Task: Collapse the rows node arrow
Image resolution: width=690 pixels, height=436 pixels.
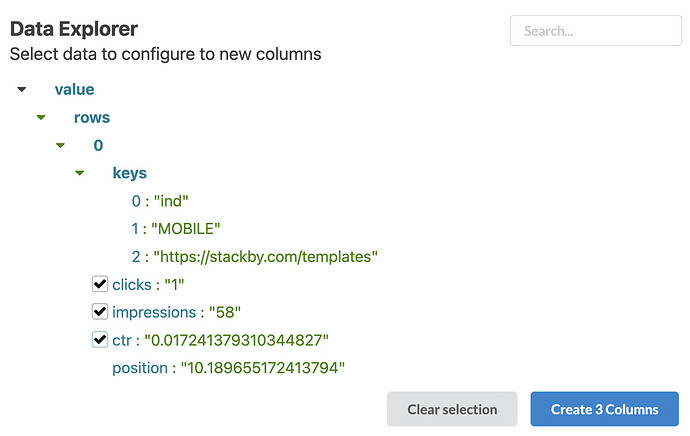Action: click(x=41, y=117)
